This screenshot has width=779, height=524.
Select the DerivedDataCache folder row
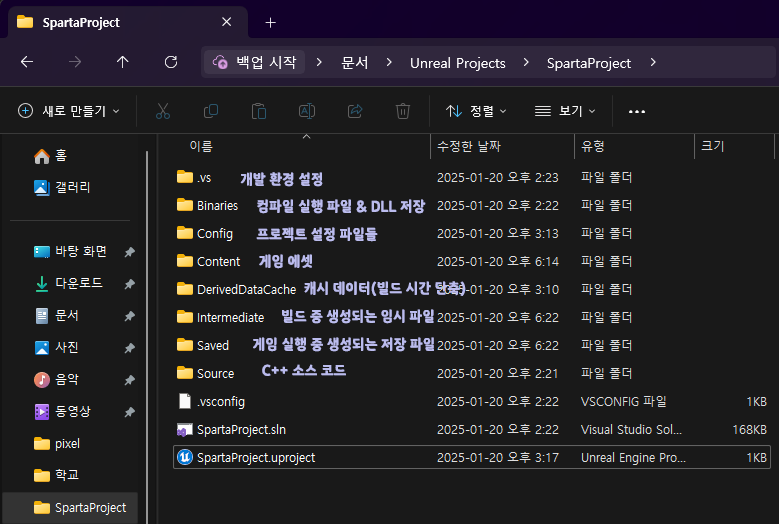[472, 289]
